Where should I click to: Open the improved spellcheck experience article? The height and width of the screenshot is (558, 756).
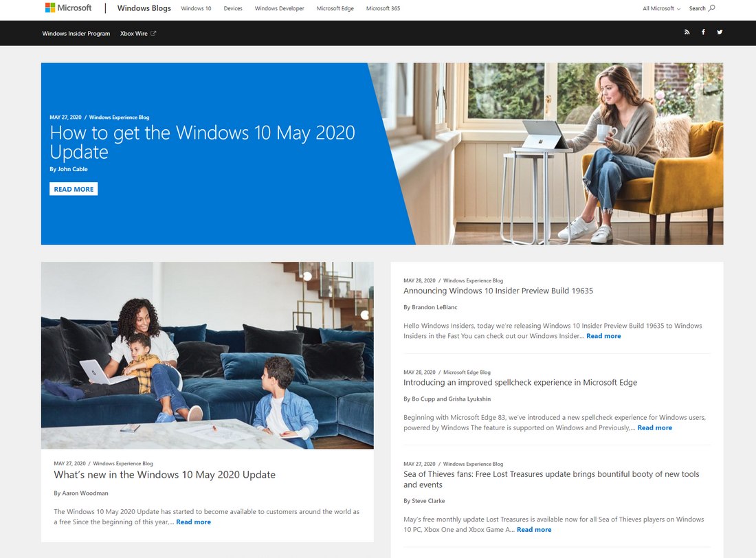(x=520, y=383)
